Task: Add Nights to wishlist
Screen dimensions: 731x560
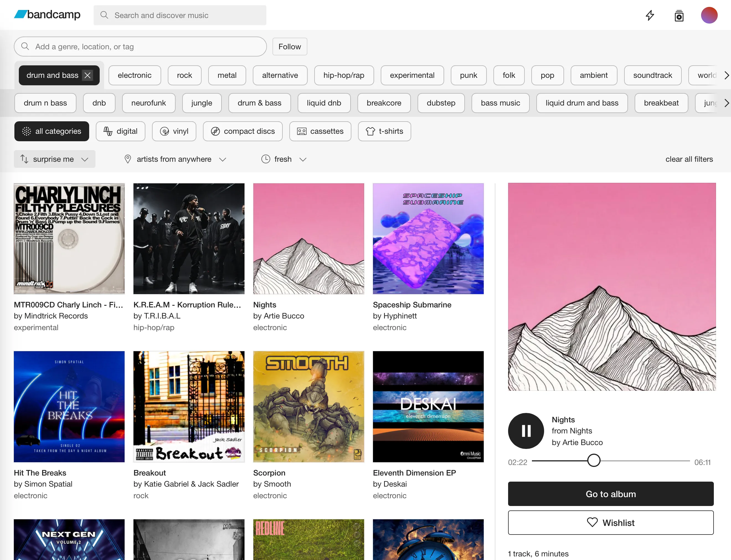Action: [610, 522]
